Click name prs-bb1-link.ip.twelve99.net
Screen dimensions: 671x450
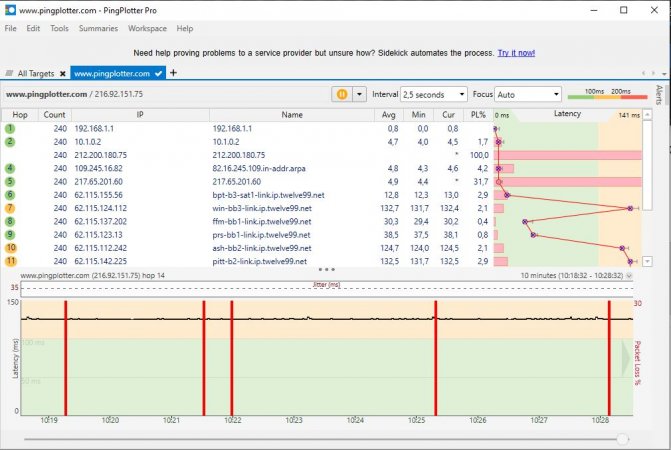coord(261,234)
